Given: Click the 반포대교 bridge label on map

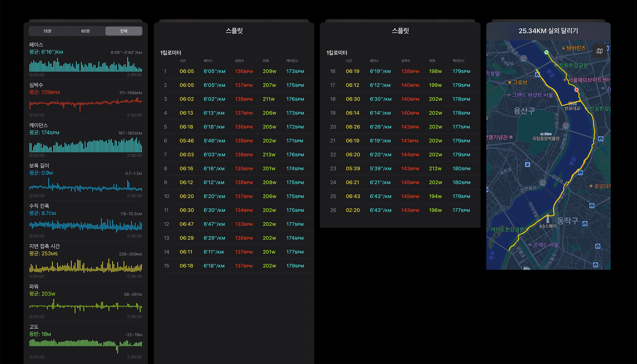Looking at the screenshot, I should tap(572, 108).
